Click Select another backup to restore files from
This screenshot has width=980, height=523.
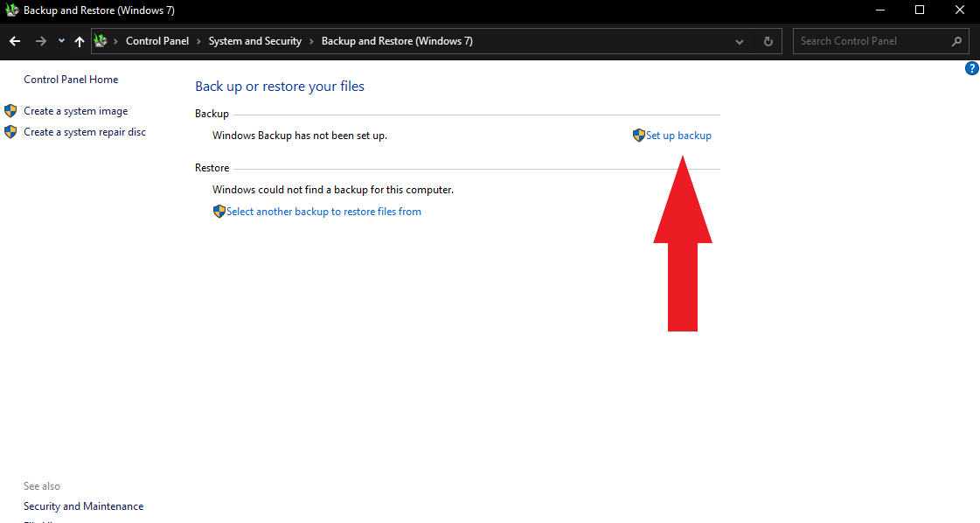tap(323, 212)
